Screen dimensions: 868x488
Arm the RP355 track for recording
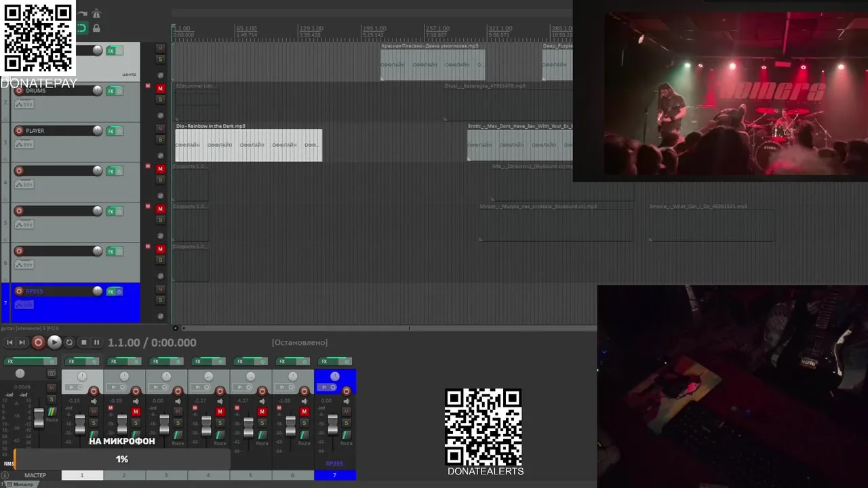coord(19,291)
